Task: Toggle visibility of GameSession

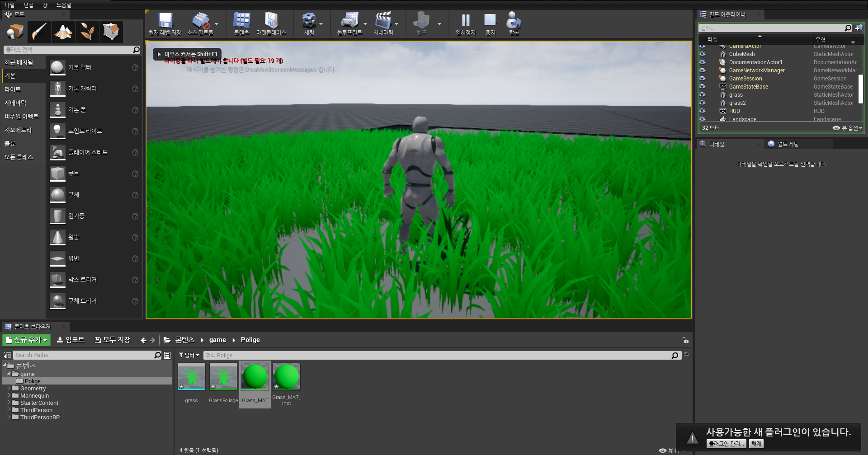Action: point(702,78)
